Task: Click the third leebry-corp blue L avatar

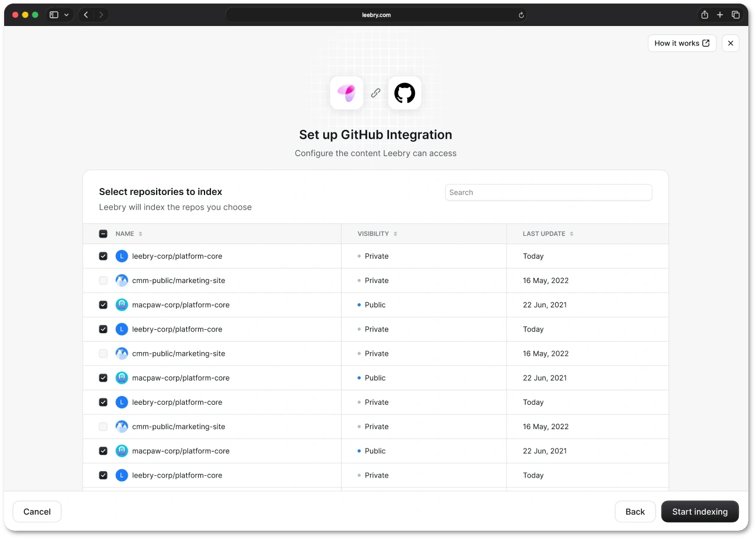Action: tap(122, 402)
